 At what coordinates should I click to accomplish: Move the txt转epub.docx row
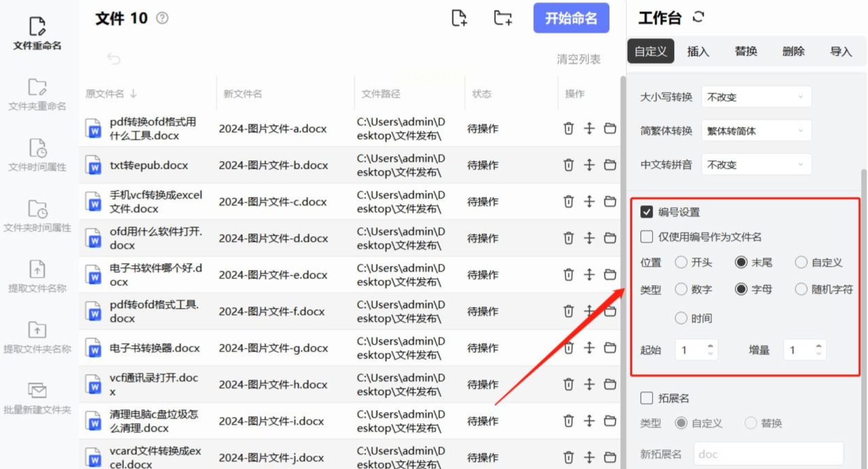click(589, 165)
